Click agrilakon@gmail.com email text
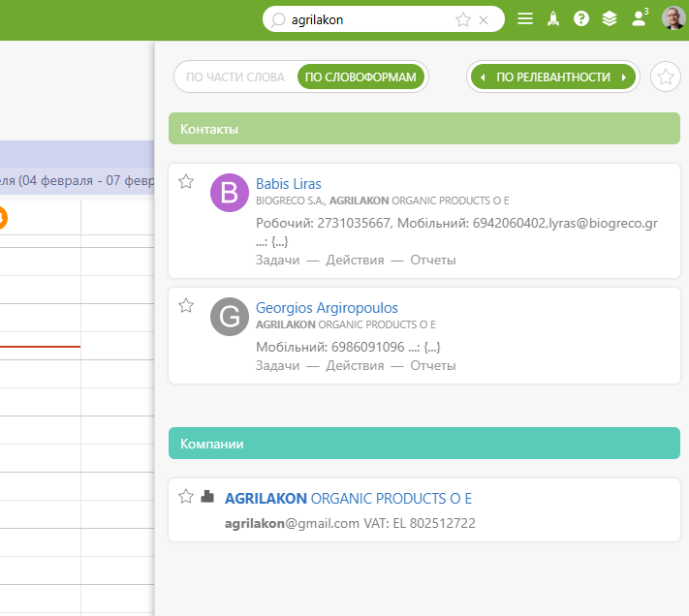 point(292,523)
